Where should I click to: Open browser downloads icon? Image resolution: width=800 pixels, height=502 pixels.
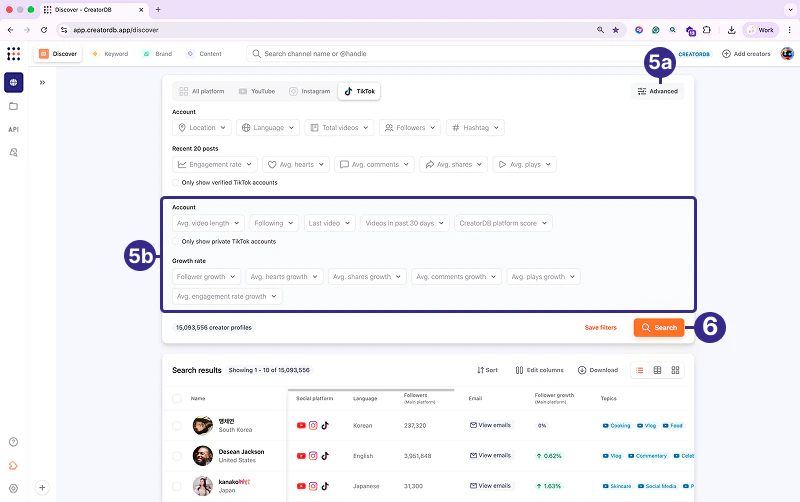(732, 30)
